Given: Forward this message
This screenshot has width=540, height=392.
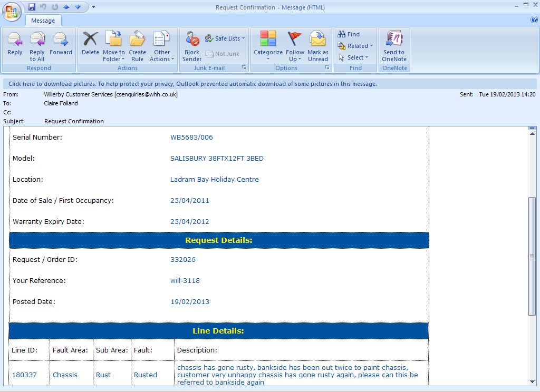Looking at the screenshot, I should coord(61,44).
